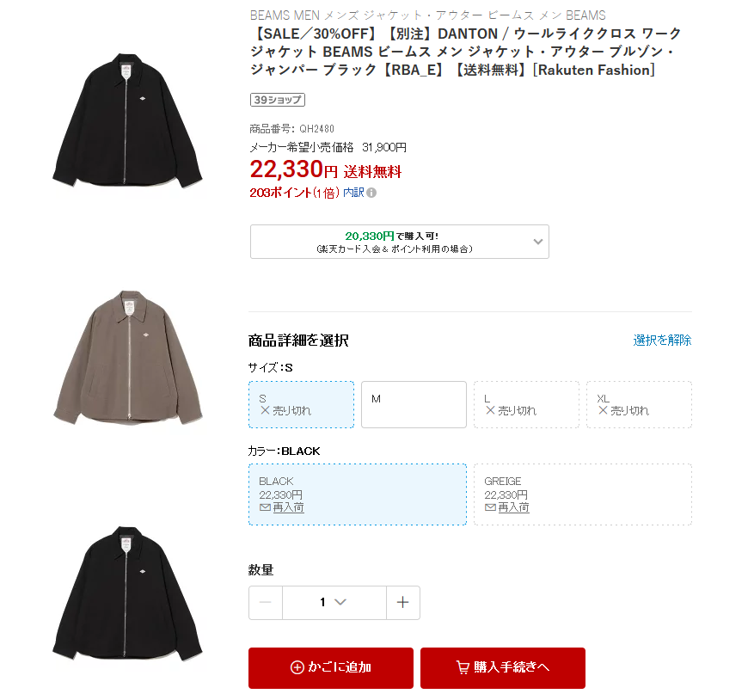
Task: Open the 内訳 points breakdown link
Action: [353, 193]
